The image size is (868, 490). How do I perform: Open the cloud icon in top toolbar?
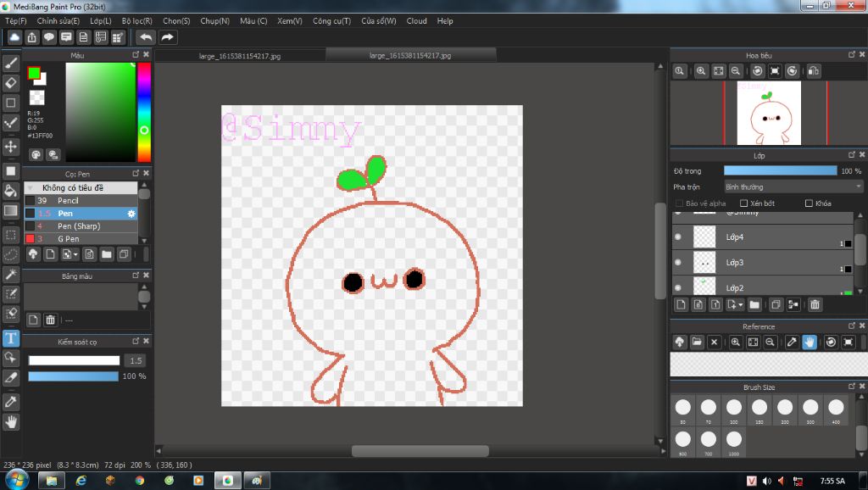(x=14, y=37)
